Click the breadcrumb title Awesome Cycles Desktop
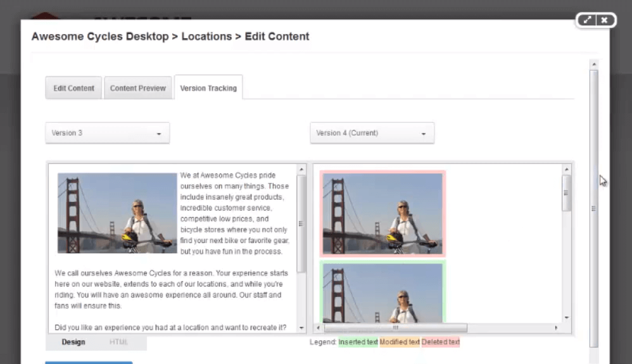The image size is (632, 364). (x=100, y=36)
